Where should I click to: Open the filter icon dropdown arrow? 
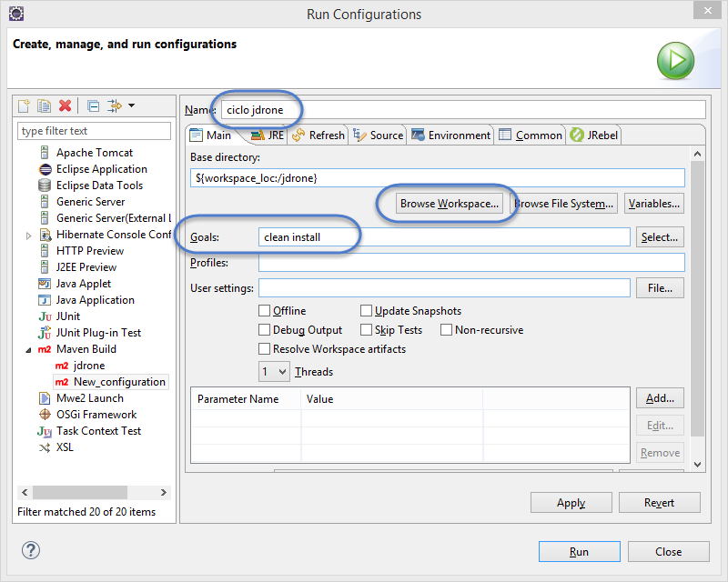131,105
